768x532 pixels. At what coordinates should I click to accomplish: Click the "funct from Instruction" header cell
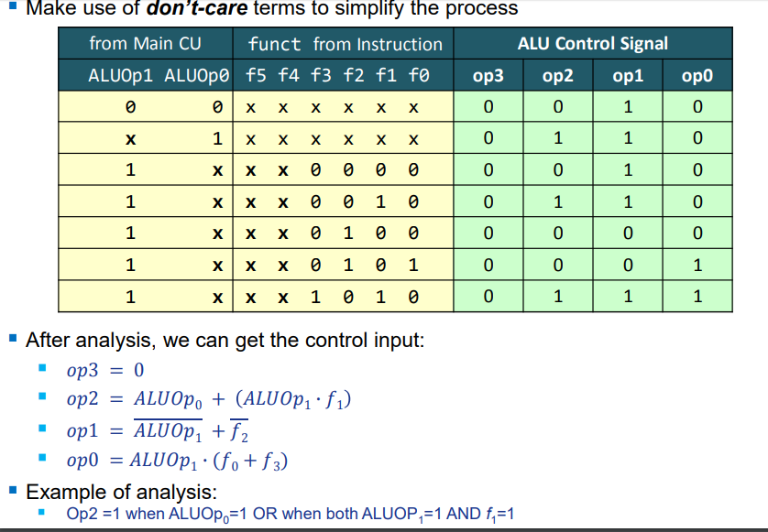(x=345, y=44)
